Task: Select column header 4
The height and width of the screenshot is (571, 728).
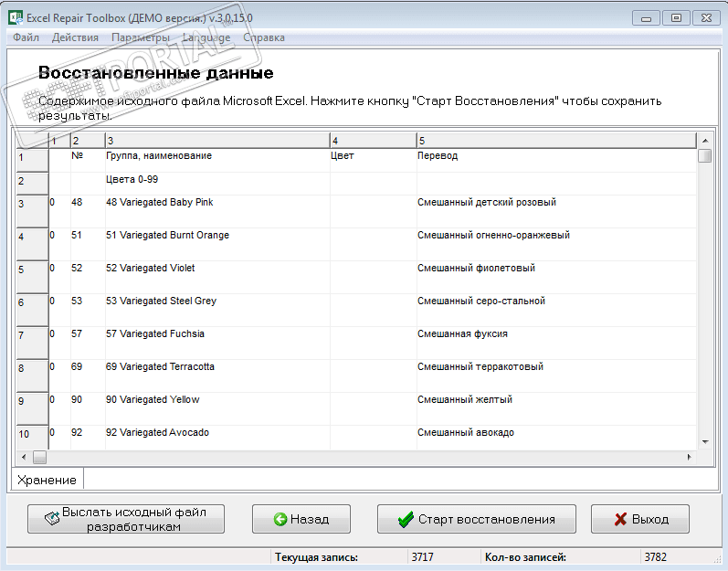Action: pos(374,141)
